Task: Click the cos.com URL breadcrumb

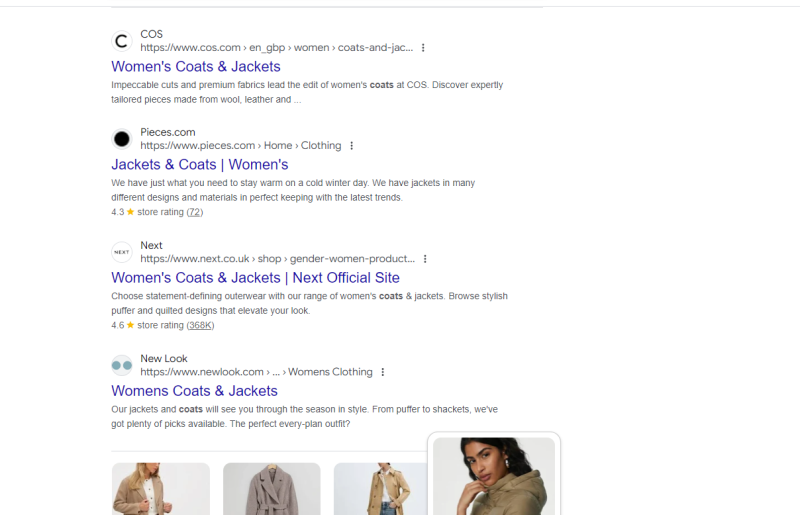Action: click(277, 47)
